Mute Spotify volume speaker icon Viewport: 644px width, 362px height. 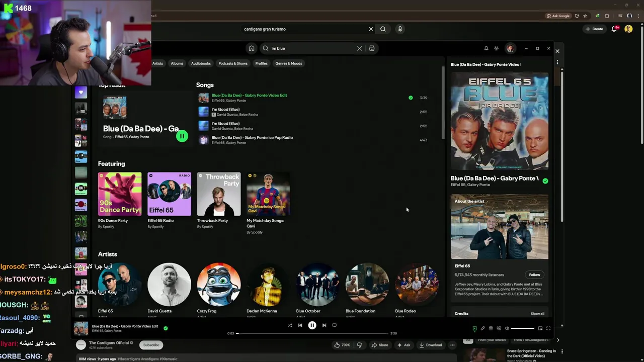point(507,328)
